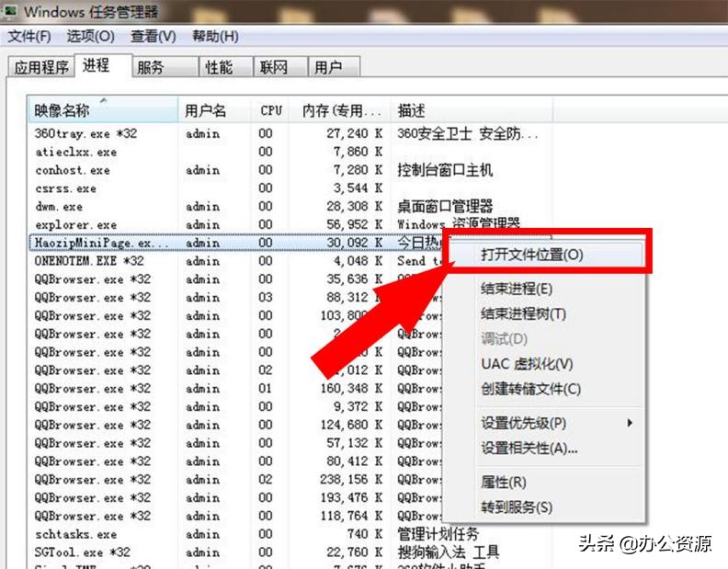Sort by 用户名 column header
This screenshot has width=728, height=569.
click(214, 110)
